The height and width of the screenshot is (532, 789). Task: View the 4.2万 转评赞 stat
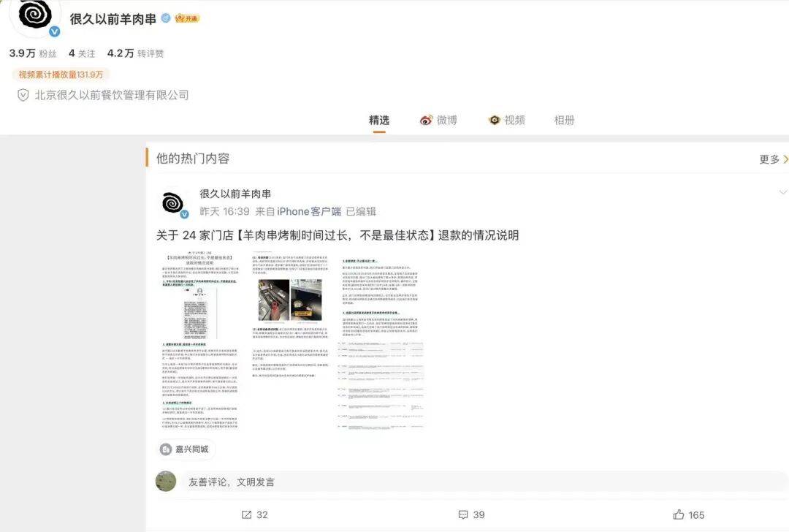click(135, 53)
